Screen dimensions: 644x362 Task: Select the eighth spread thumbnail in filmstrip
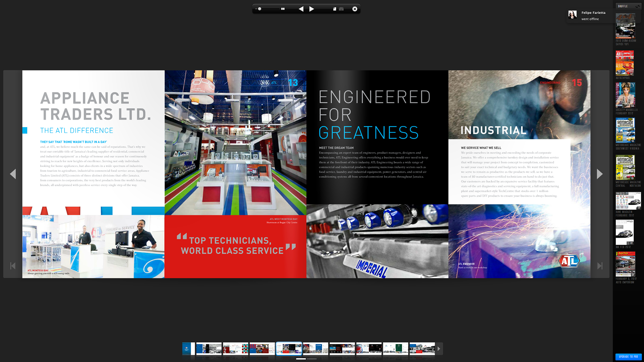(369, 349)
